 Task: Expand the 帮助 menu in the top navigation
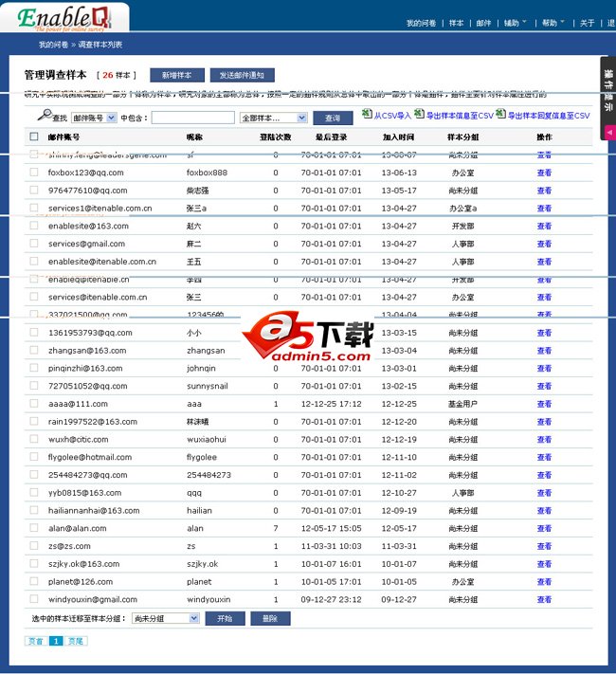click(553, 23)
